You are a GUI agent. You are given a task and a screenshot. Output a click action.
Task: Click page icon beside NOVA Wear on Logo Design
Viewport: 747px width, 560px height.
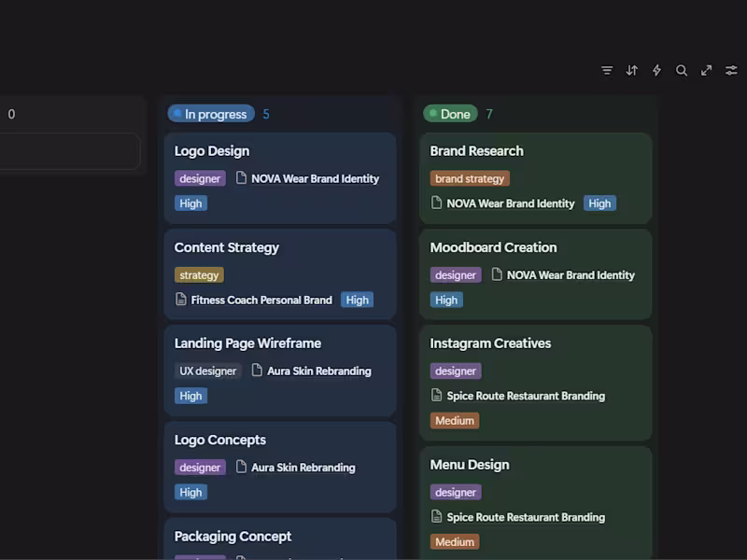coord(241,178)
